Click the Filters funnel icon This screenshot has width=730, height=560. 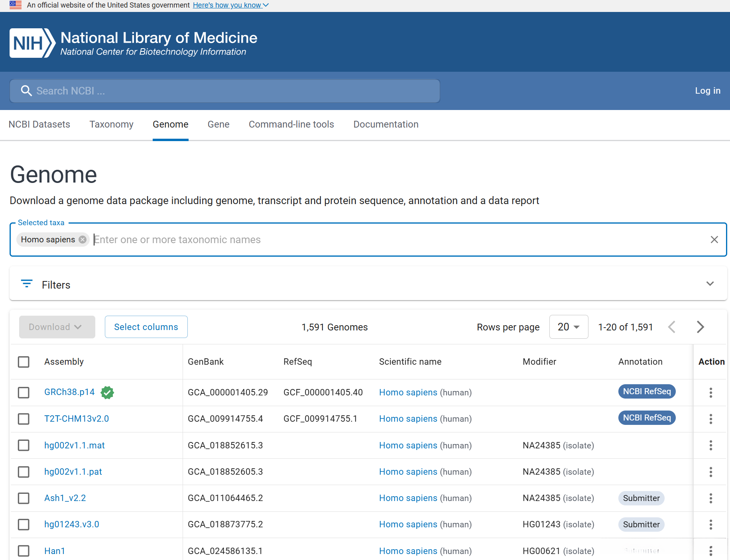tap(27, 283)
